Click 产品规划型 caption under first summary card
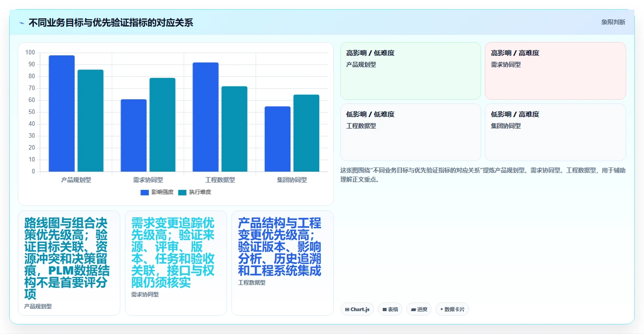Image resolution: width=644 pixels, height=334 pixels. (x=38, y=307)
